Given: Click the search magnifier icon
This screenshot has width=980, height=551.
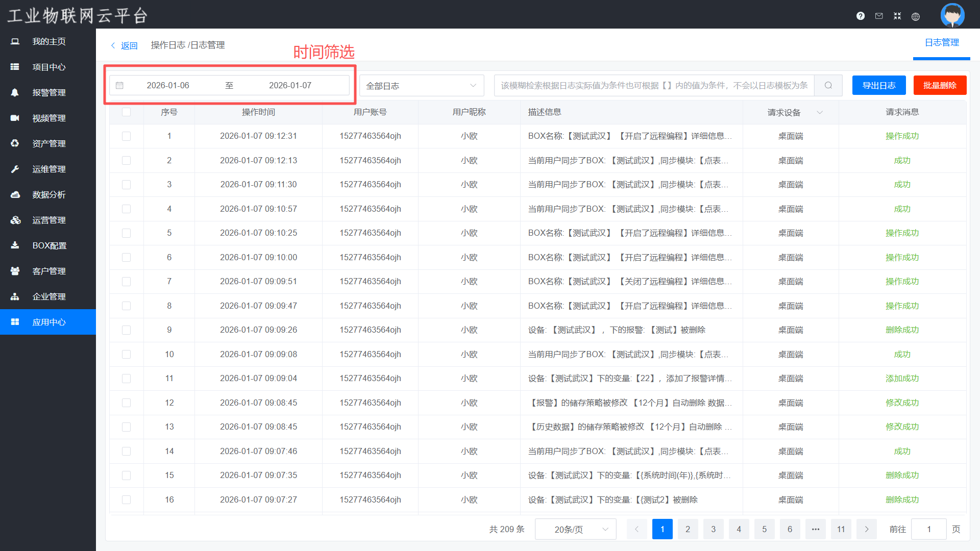Looking at the screenshot, I should click(x=828, y=85).
